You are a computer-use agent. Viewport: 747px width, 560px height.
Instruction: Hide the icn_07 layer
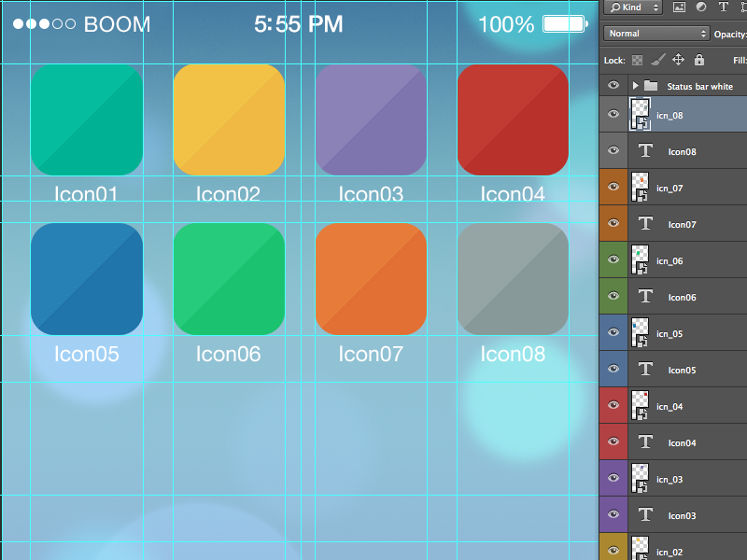[x=613, y=187]
